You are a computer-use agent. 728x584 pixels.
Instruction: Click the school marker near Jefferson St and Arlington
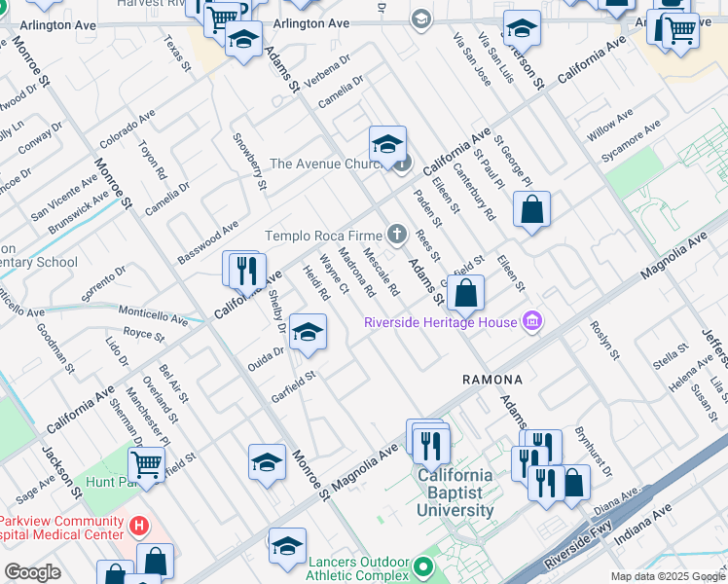pos(522,31)
